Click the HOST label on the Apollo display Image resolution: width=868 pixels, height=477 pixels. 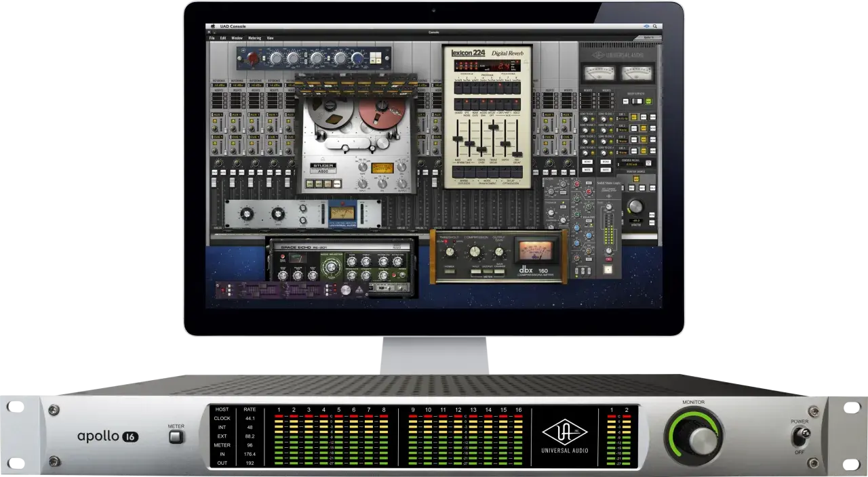(222, 409)
